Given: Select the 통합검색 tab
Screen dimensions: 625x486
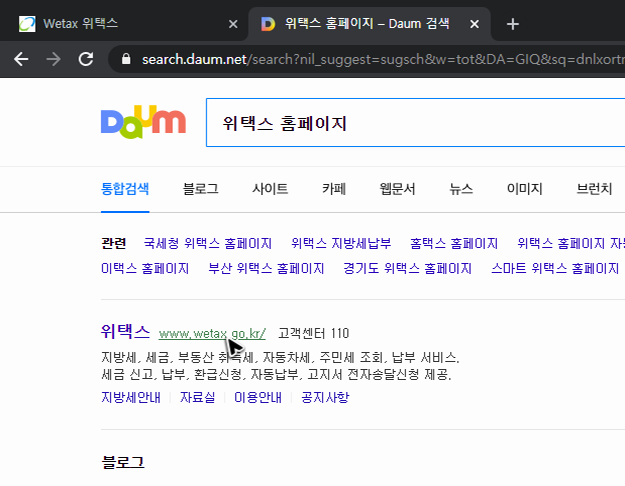Looking at the screenshot, I should click(125, 189).
